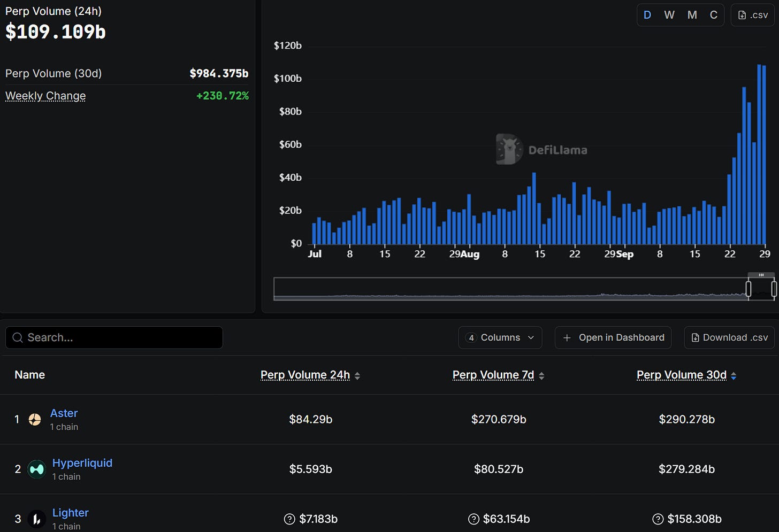Click Hyperliquid 24h volume $5.593b
Screen dimensions: 779x532
pyautogui.click(x=310, y=469)
